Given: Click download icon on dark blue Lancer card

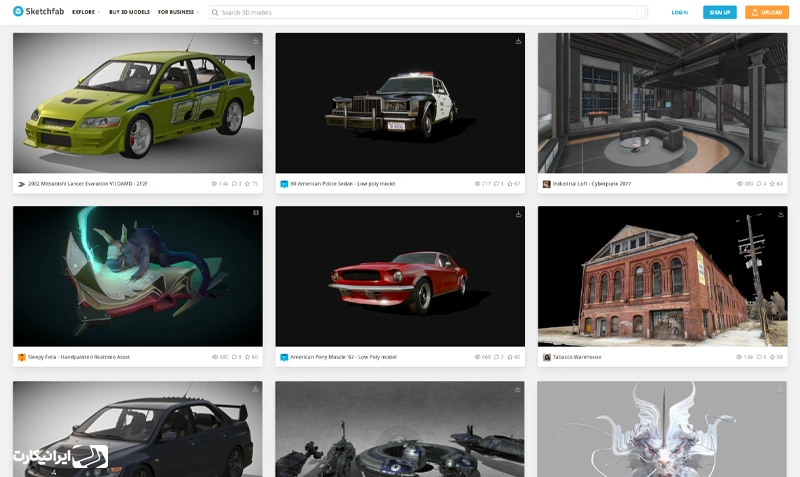Looking at the screenshot, I should [x=256, y=389].
